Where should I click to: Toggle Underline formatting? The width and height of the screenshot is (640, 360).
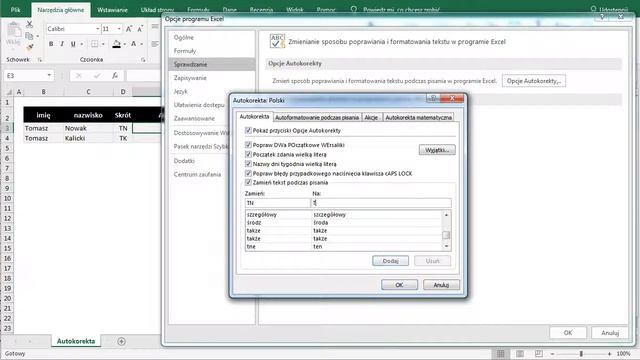point(73,44)
